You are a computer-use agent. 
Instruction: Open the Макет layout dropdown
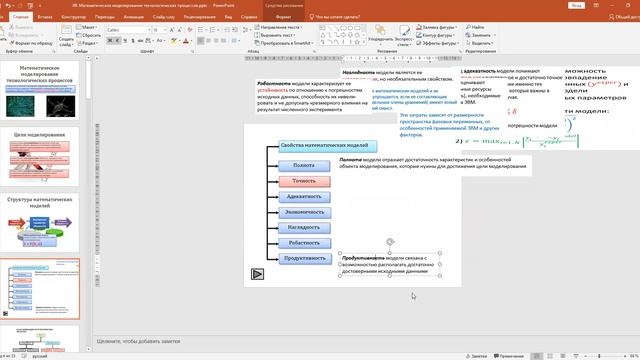(x=87, y=27)
